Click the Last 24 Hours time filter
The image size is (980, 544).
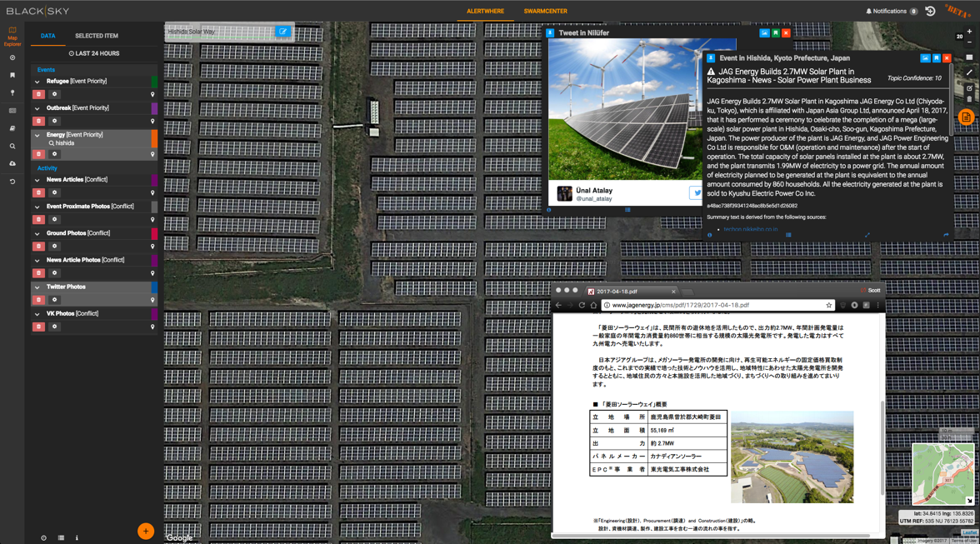click(x=94, y=53)
